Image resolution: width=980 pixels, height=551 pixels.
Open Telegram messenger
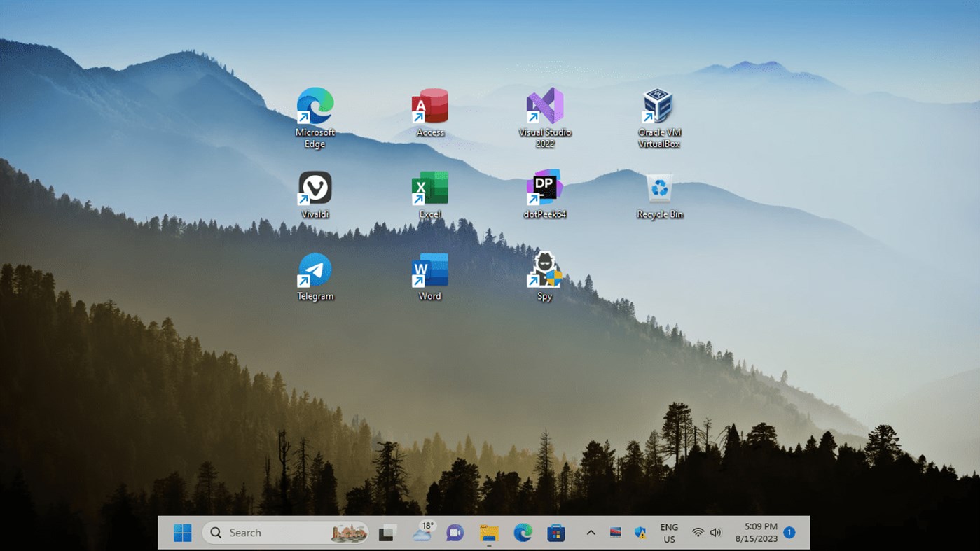(x=315, y=270)
